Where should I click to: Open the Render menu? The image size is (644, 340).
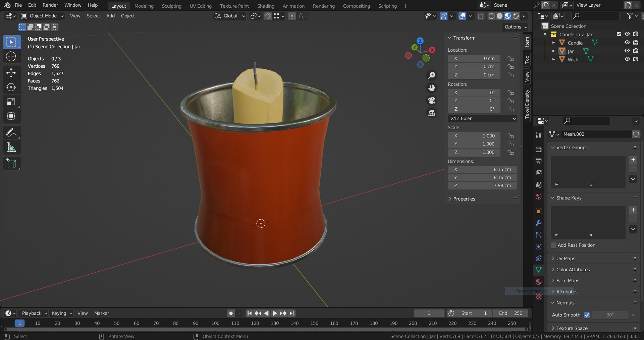pos(50,5)
